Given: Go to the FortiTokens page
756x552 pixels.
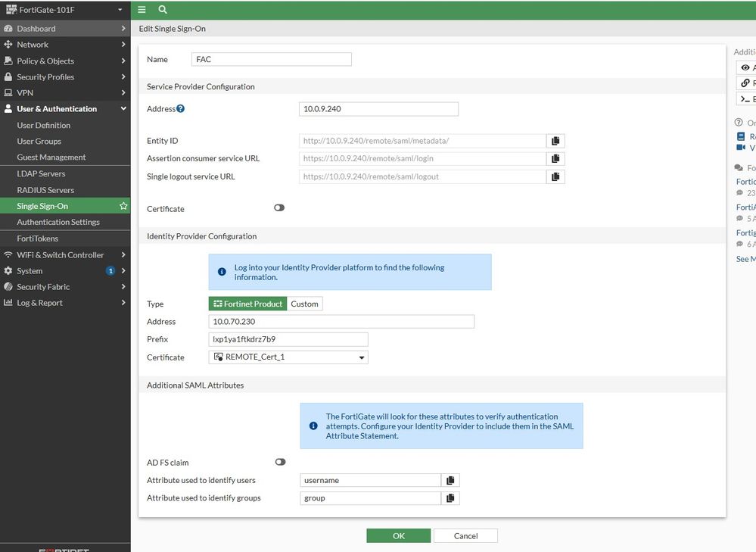Looking at the screenshot, I should (x=38, y=239).
